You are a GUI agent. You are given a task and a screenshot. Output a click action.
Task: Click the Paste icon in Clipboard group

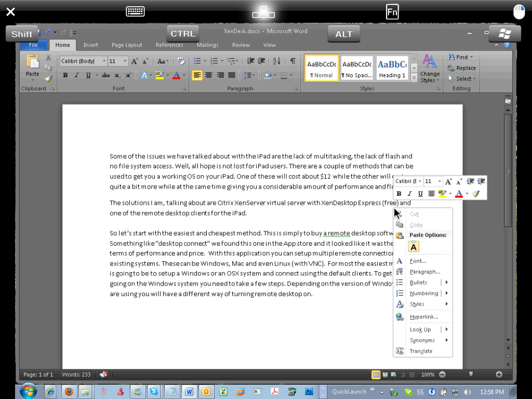point(33,62)
